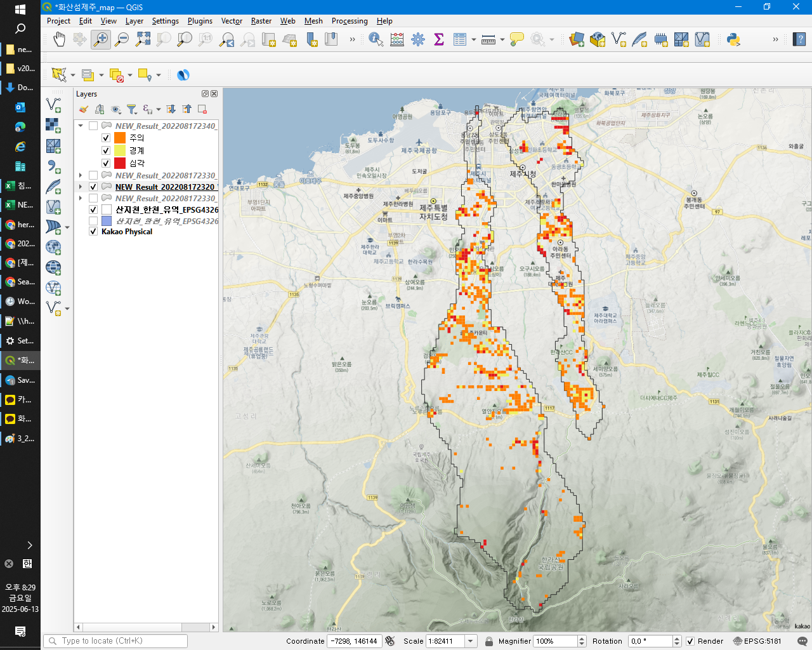Viewport: 812px width, 650px height.
Task: Disable the Render checkbox in status bar
Action: (x=690, y=641)
